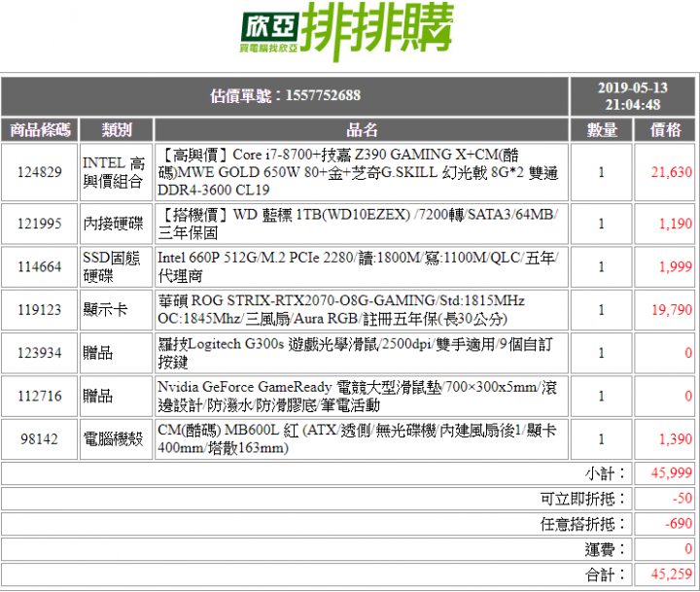Click the 類別 column header
The image size is (700, 592).
click(x=117, y=130)
